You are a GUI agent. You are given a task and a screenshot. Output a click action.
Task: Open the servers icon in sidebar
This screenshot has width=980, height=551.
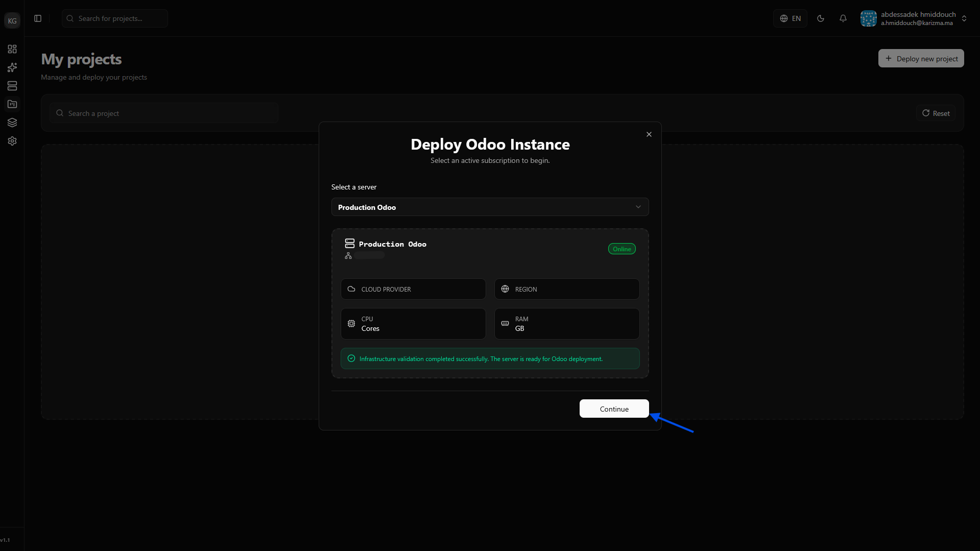click(12, 86)
